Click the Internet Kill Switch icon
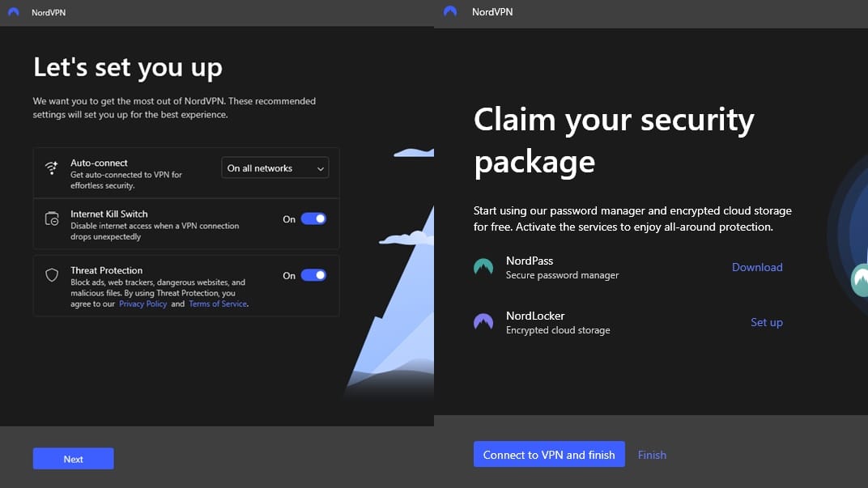This screenshot has width=868, height=488. (x=52, y=219)
